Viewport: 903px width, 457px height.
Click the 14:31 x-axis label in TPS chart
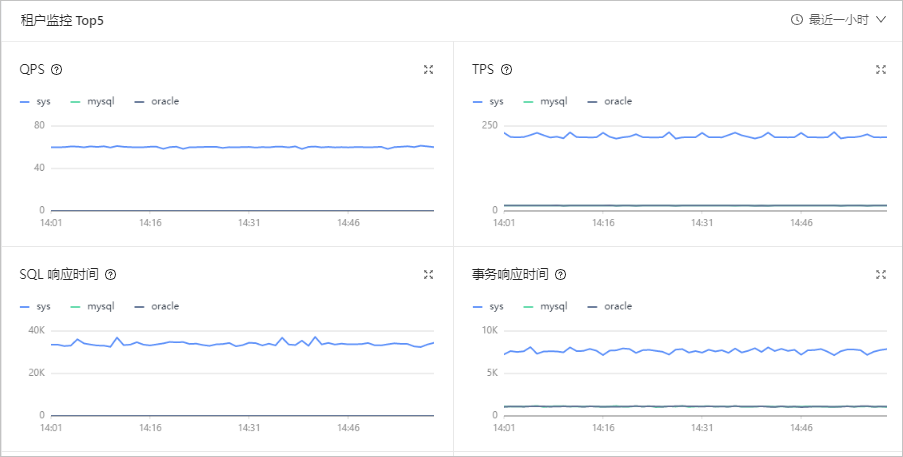pos(701,222)
